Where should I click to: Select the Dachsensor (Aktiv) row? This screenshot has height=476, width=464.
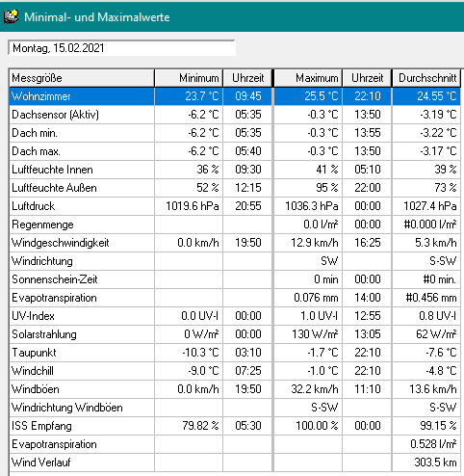(235, 115)
